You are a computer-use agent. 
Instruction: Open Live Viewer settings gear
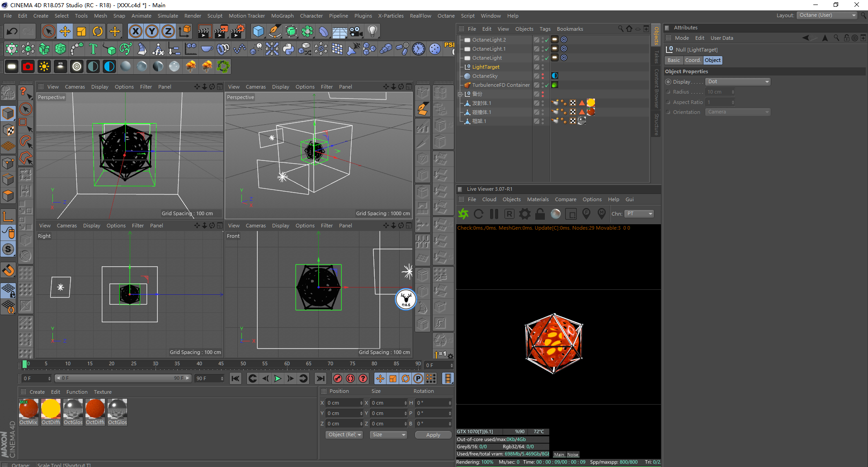pos(525,214)
